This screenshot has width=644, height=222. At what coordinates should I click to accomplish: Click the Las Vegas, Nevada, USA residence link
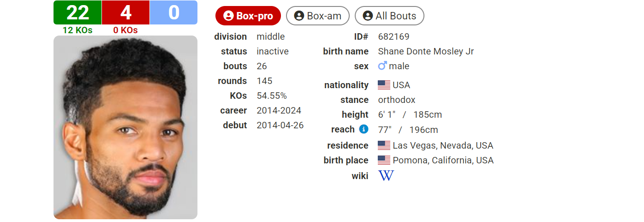[443, 145]
